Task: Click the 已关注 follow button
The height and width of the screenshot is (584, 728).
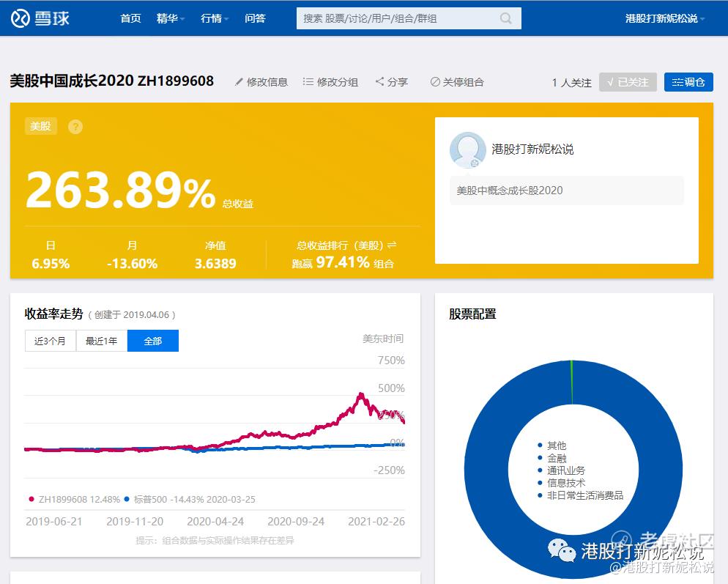Action: click(628, 82)
